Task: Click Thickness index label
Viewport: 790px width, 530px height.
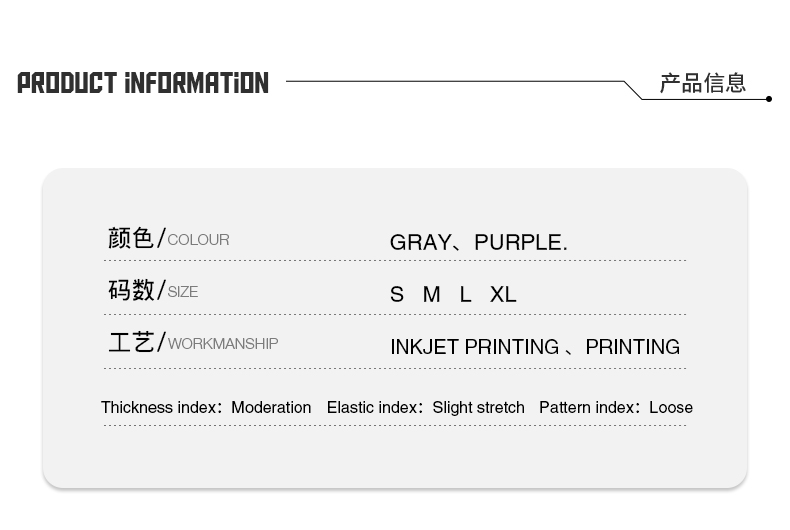Action: click(161, 408)
